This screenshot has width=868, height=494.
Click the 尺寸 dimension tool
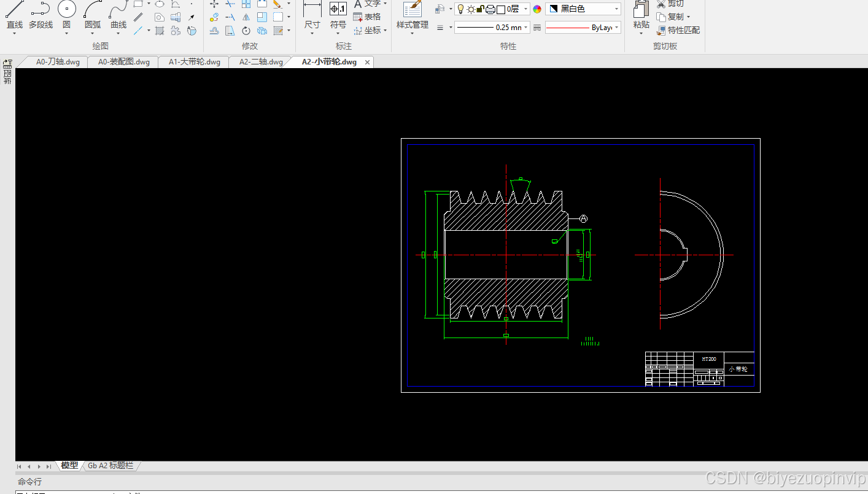(312, 15)
